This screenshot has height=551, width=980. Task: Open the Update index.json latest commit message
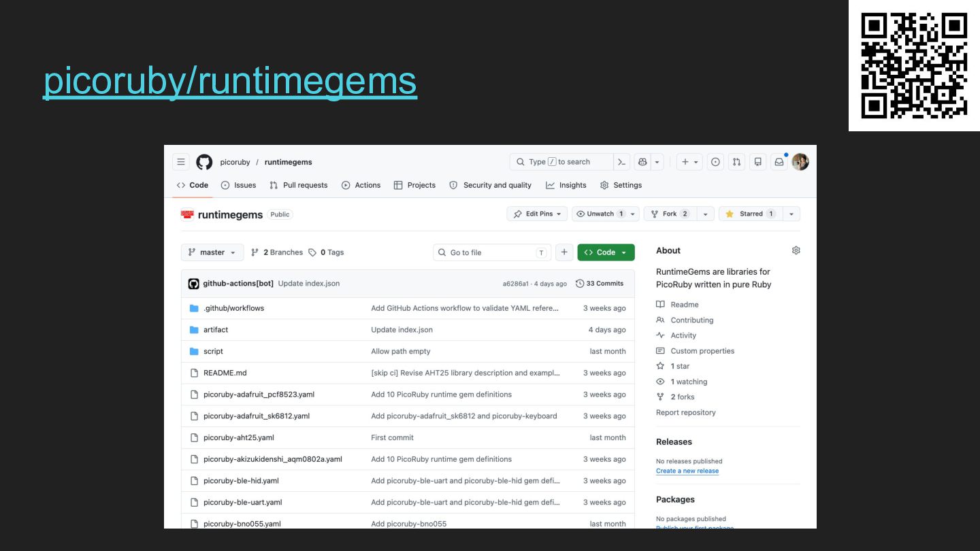309,284
